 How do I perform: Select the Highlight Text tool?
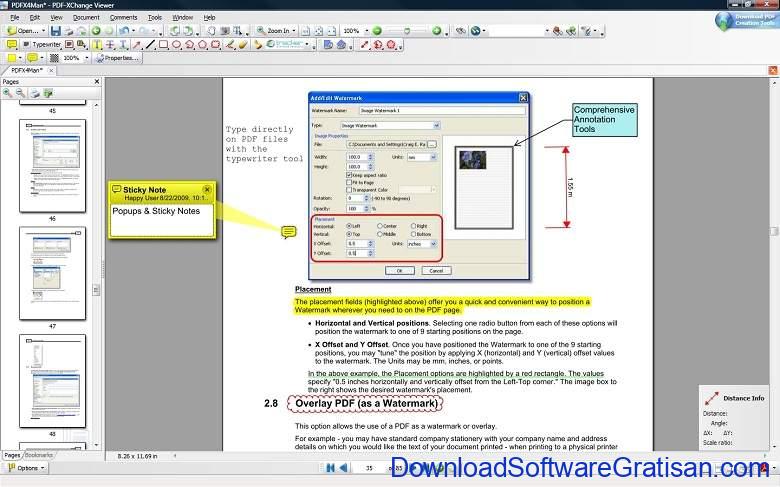97,45
